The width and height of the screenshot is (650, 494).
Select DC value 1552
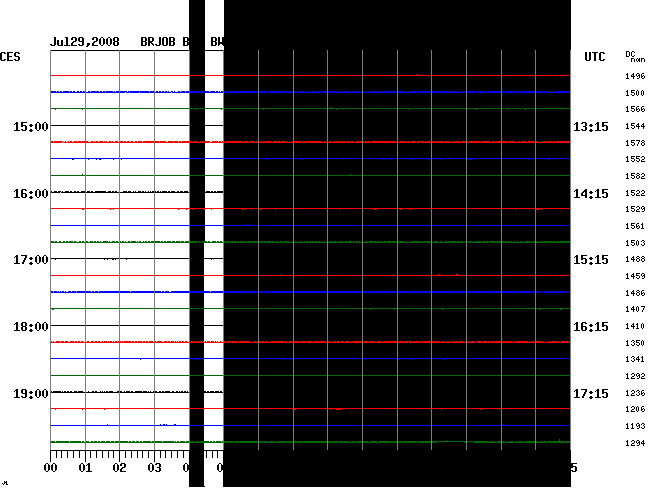pyautogui.click(x=635, y=159)
